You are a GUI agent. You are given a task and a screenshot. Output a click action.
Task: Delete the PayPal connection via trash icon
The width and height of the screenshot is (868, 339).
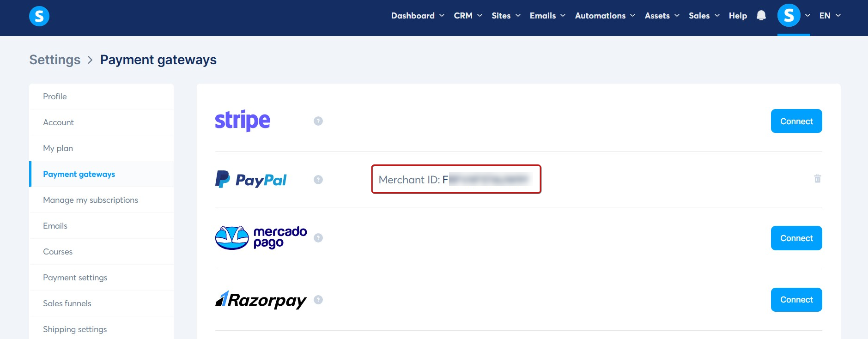coord(818,179)
